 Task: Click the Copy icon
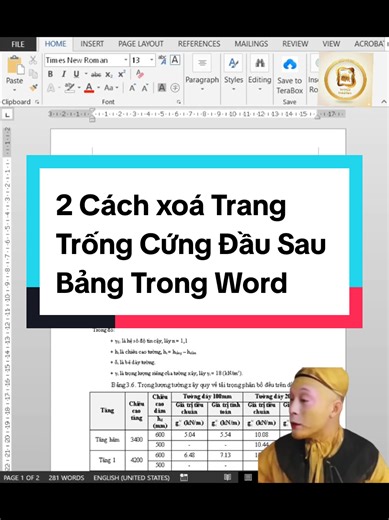[x=33, y=74]
